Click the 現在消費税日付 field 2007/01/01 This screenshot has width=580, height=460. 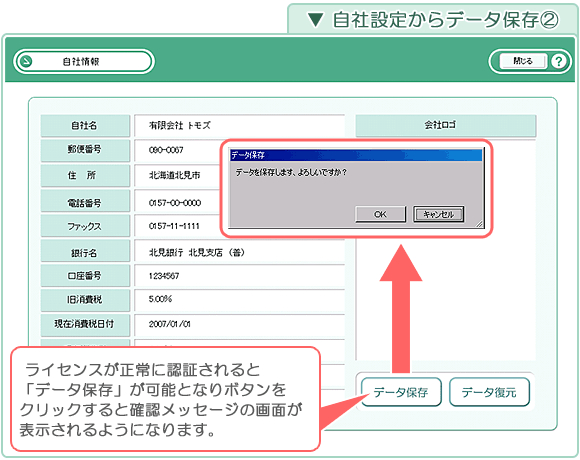240,324
